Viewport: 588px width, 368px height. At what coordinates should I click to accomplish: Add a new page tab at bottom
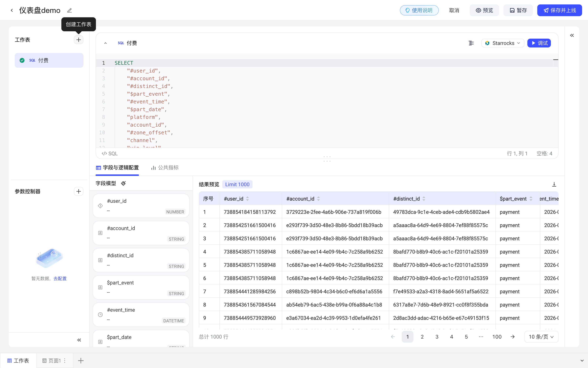[81, 360]
